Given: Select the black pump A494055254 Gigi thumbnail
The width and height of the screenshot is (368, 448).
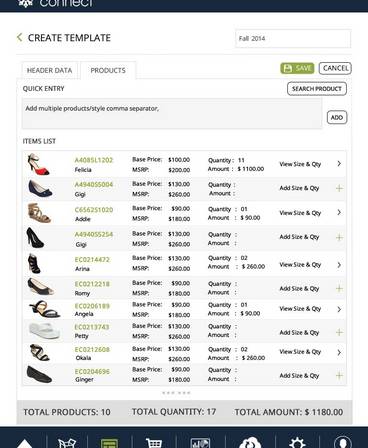Looking at the screenshot, I should click(x=35, y=237).
